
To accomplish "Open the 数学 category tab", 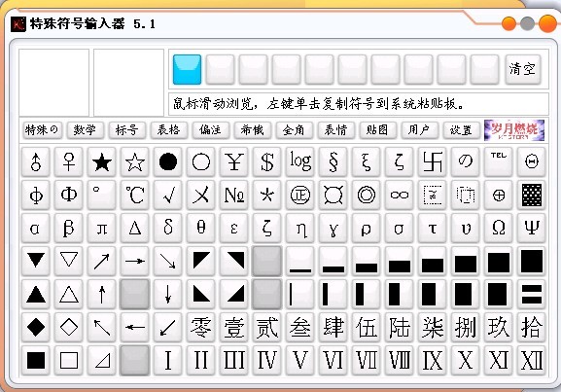I will click(85, 130).
